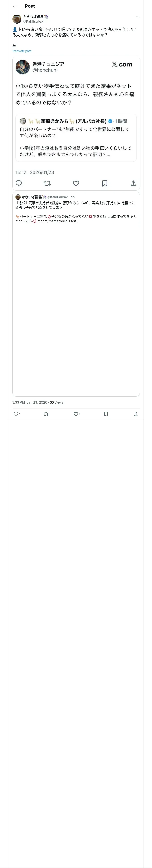
Task: Open the share menu in the bottom action row
Action: pos(136,414)
